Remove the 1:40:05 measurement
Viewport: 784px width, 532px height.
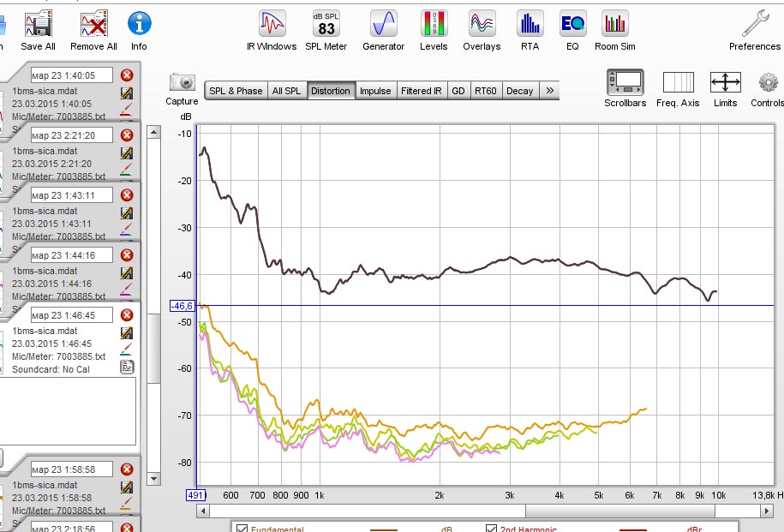click(x=127, y=75)
